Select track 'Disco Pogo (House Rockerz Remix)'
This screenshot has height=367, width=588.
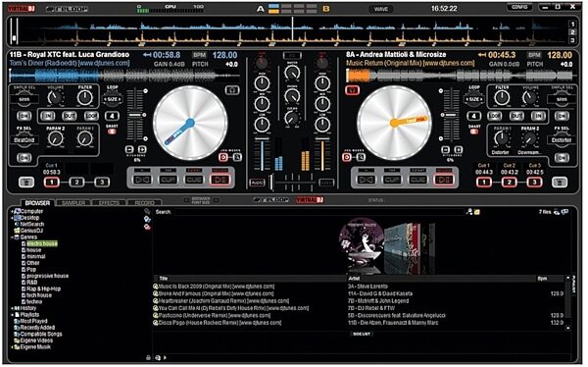(220, 323)
